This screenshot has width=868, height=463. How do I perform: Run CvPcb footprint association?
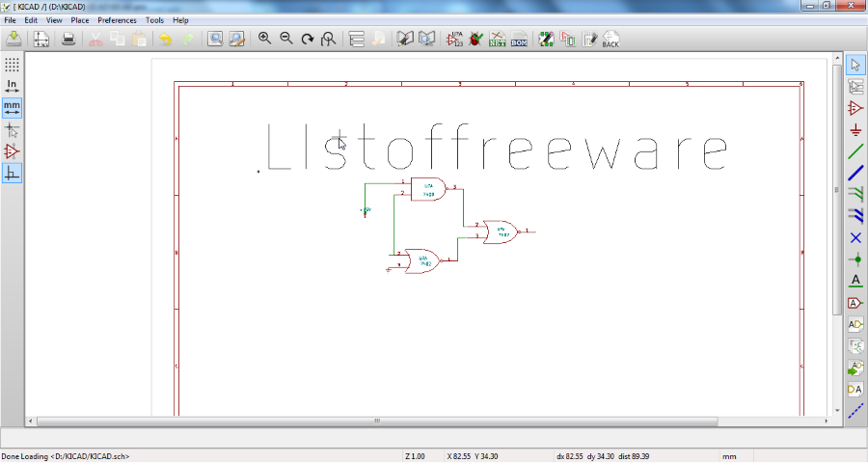tap(547, 39)
